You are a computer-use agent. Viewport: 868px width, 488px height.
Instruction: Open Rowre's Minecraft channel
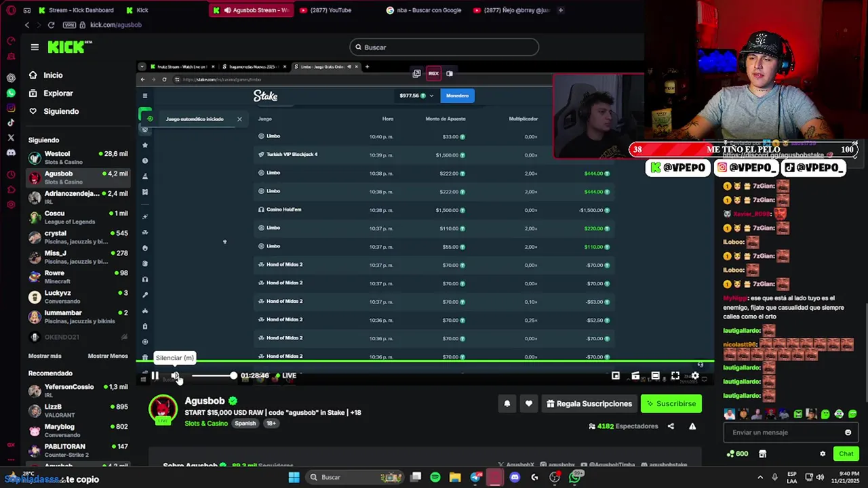click(x=78, y=277)
